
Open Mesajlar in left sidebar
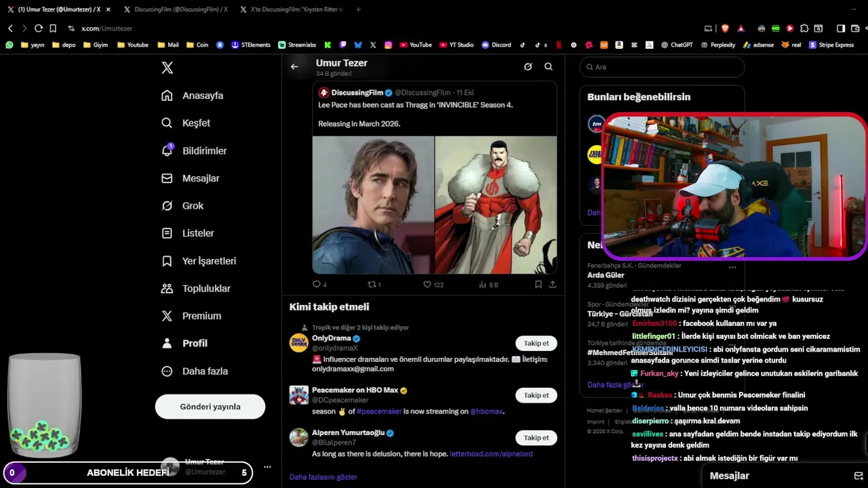[191, 178]
